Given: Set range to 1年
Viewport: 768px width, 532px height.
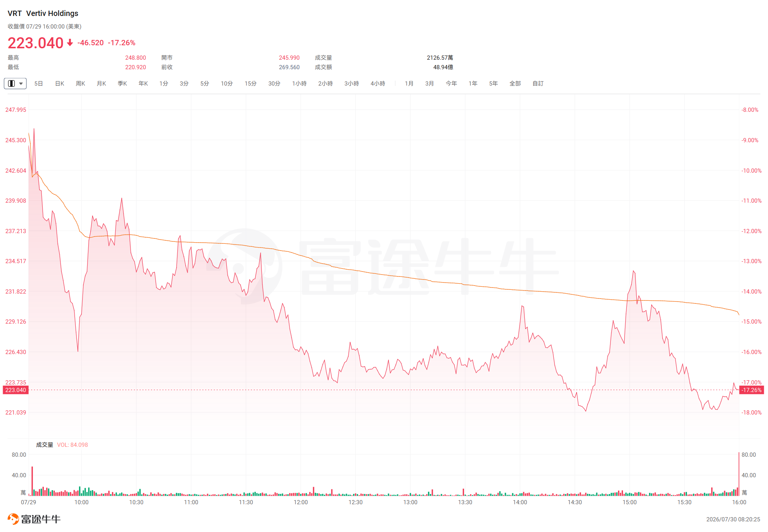Looking at the screenshot, I should pos(473,83).
